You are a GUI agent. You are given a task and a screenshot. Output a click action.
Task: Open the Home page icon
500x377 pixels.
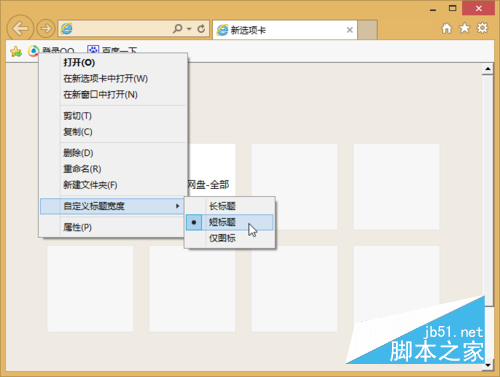(x=447, y=28)
